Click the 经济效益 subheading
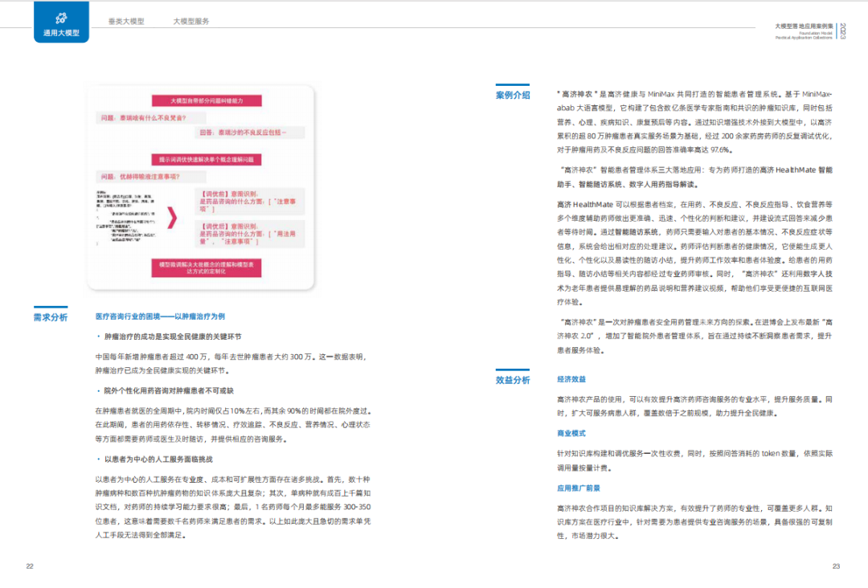The image size is (868, 588). click(571, 379)
